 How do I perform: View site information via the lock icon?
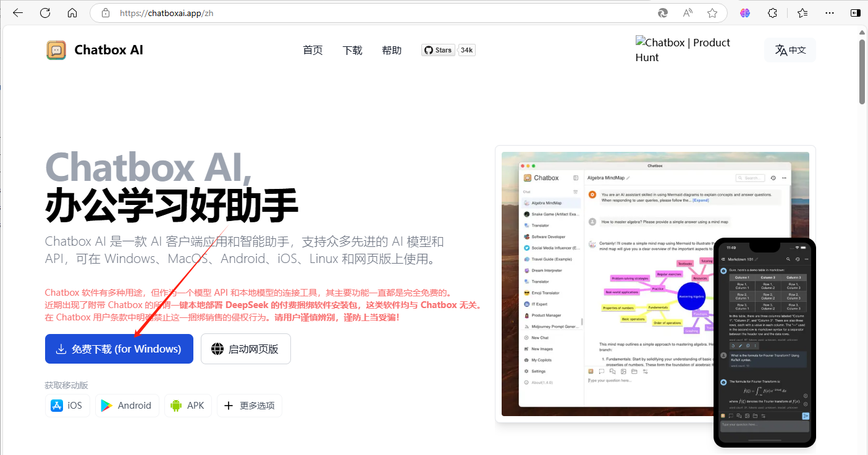click(105, 13)
